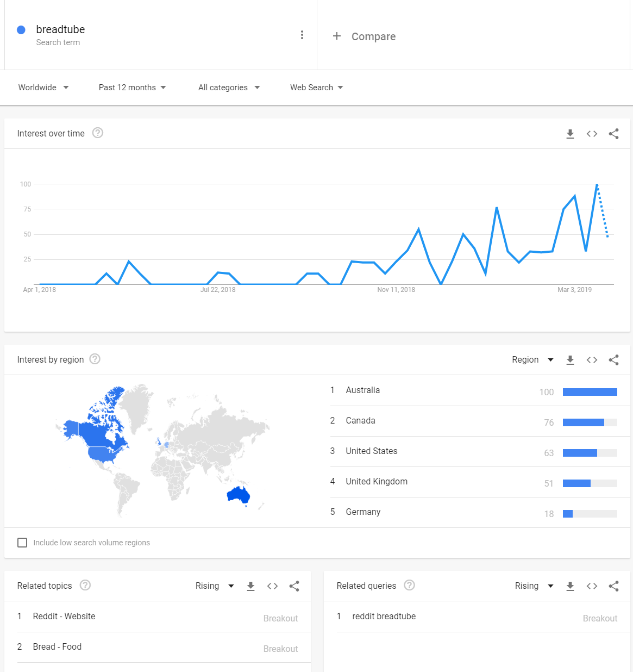Click the 'Apr 1, 2018' axis label
633x672 pixels.
point(40,290)
